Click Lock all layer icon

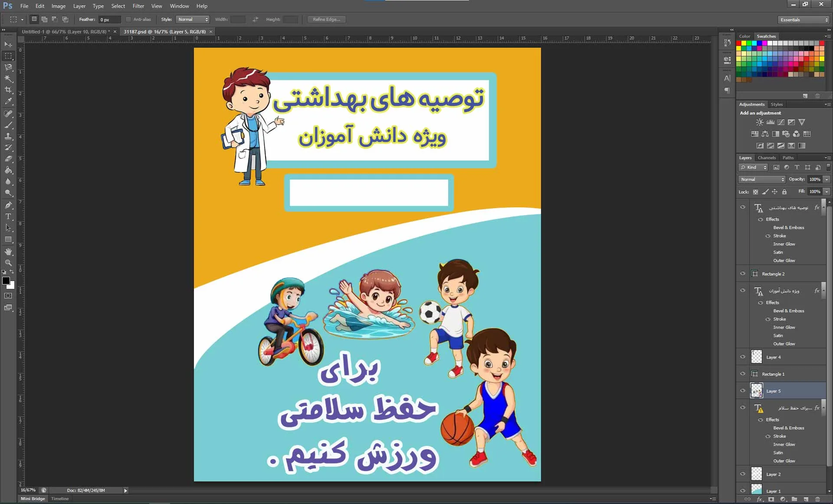coord(784,192)
